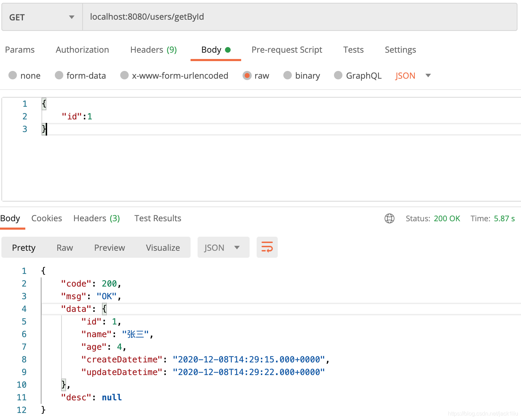
Task: Click the "id": 1 line in response data
Action: [x=101, y=322]
